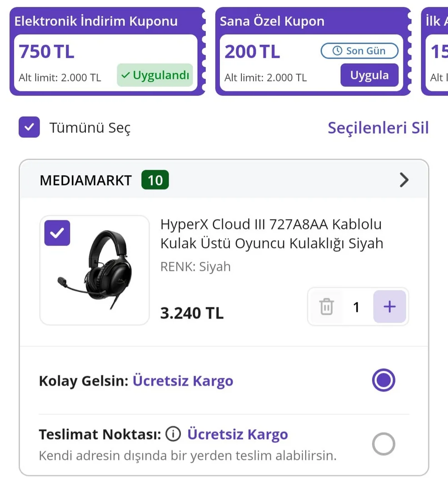Image resolution: width=448 pixels, height=491 pixels.
Task: Click the green checkmark on Uygulandı
Action: click(126, 75)
